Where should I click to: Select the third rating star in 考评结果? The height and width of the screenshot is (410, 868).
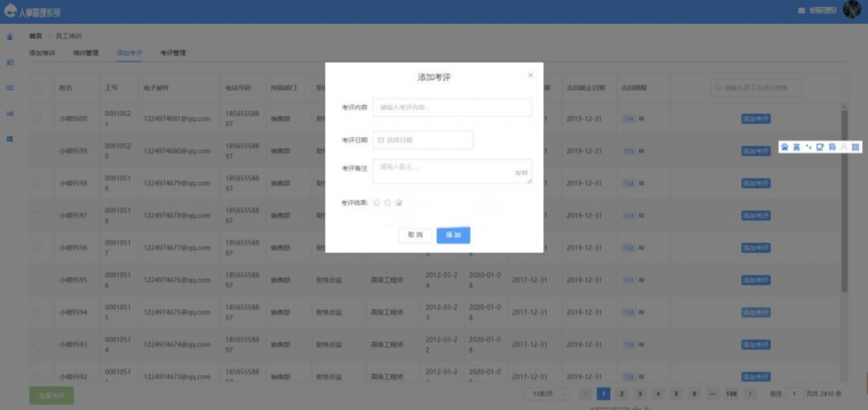click(398, 202)
